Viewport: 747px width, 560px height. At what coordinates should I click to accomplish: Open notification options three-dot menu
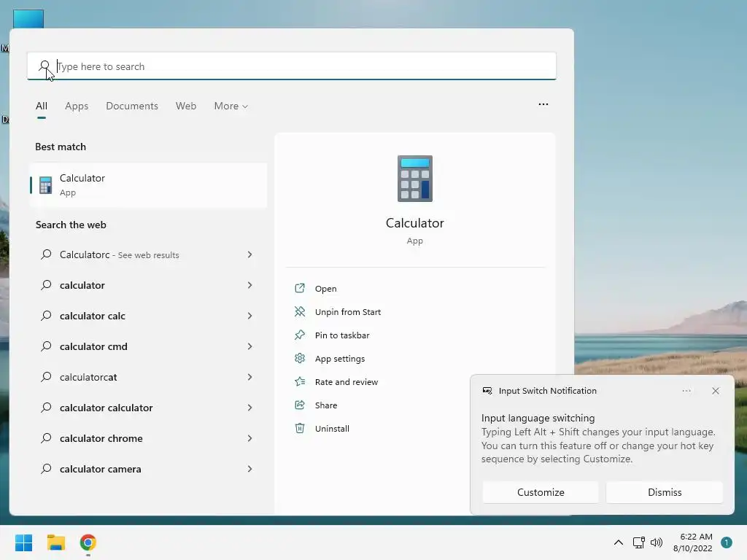[686, 391]
